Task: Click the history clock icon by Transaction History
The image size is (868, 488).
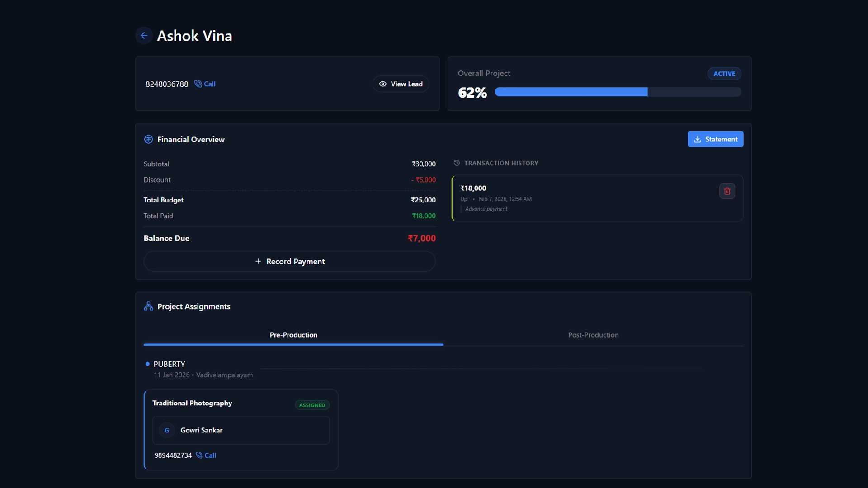Action: (457, 163)
